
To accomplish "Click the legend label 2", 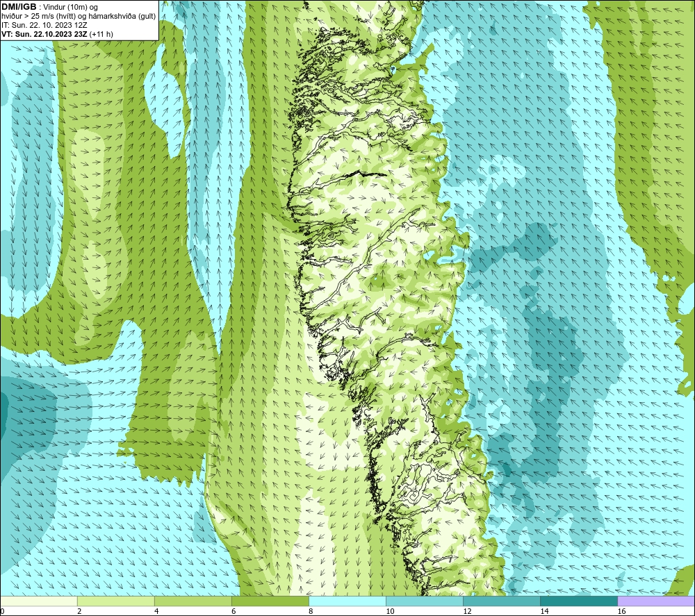I will point(79,611).
